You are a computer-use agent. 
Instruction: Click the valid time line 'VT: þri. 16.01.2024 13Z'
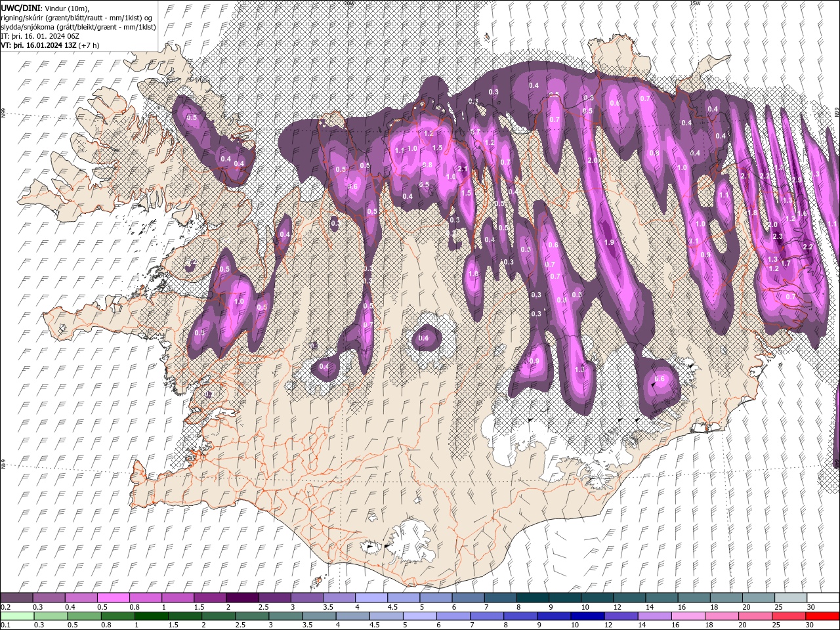[x=39, y=45]
